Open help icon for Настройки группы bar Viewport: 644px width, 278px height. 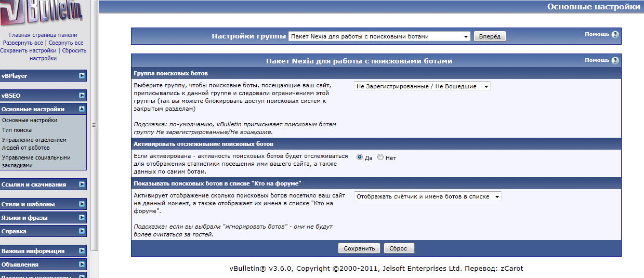615,35
